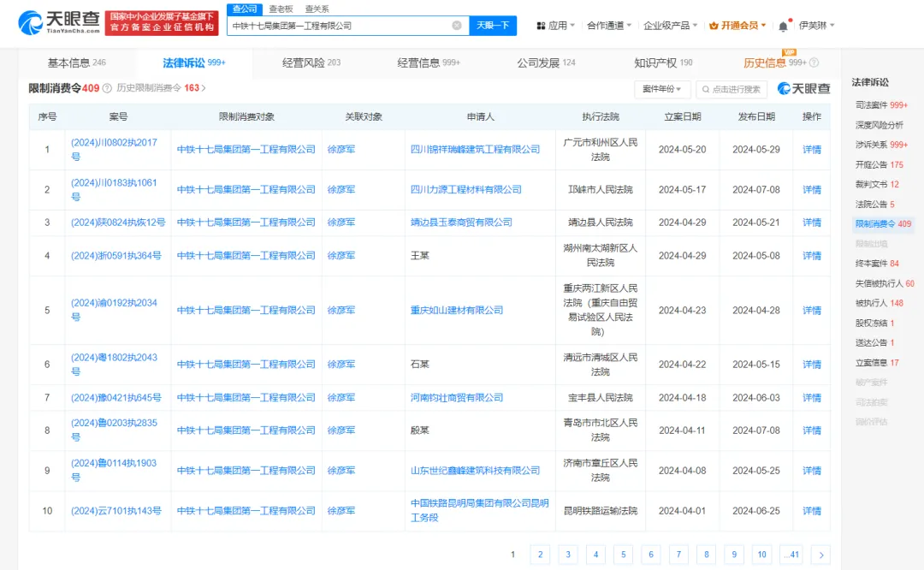Go to the next page arrow in pagination
Viewport: 924px width, 570px height.
pyautogui.click(x=820, y=555)
